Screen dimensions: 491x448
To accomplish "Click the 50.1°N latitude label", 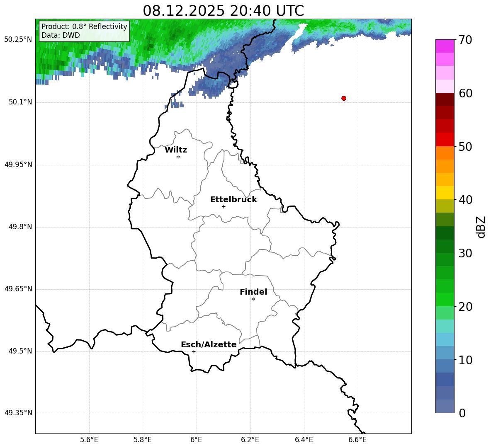I will pyautogui.click(x=20, y=102).
